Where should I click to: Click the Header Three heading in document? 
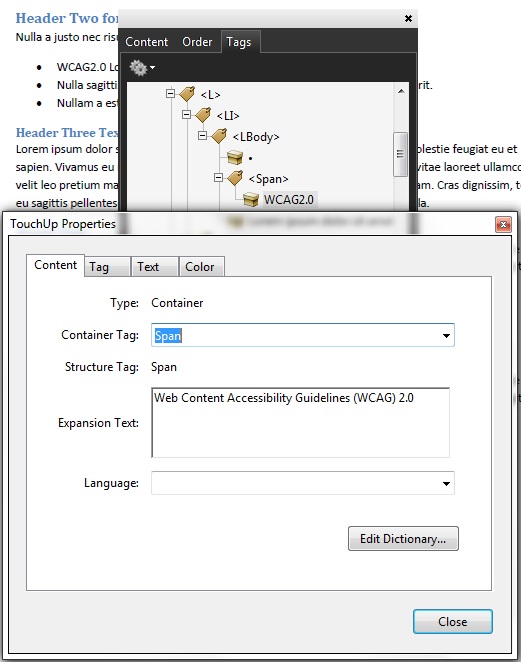pyautogui.click(x=67, y=133)
